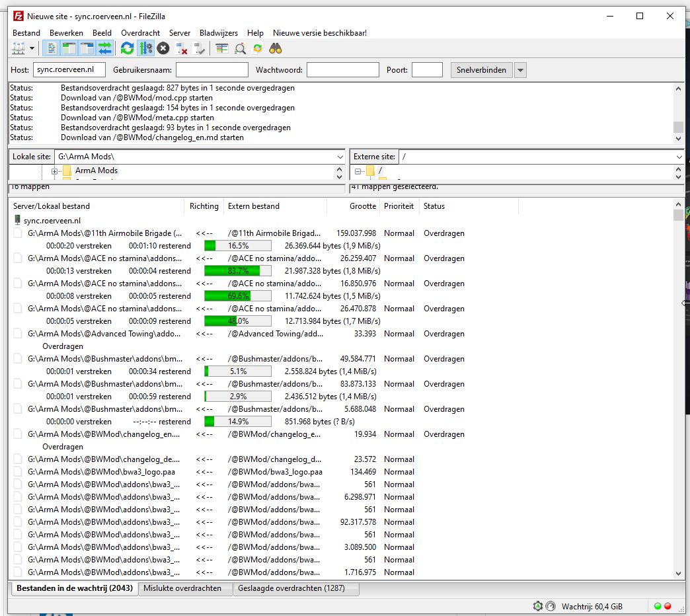690x616 pixels.
Task: Open the filename filters icon
Action: pos(221,48)
